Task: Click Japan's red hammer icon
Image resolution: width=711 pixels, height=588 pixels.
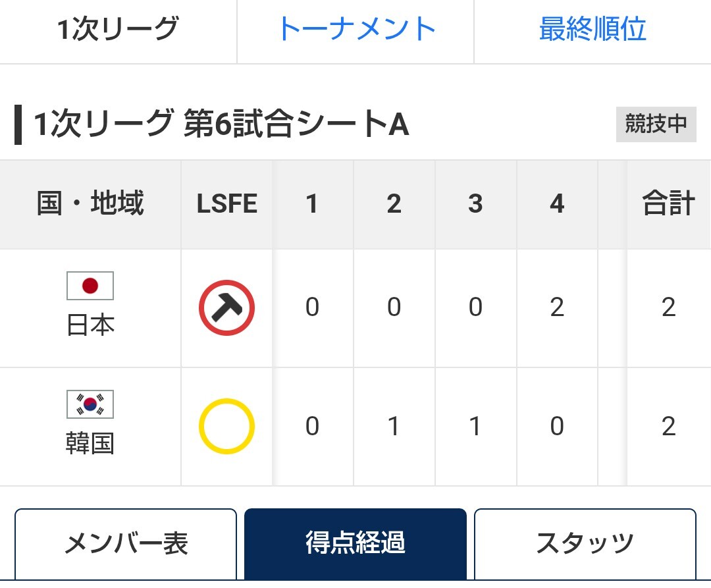Action: pos(226,307)
